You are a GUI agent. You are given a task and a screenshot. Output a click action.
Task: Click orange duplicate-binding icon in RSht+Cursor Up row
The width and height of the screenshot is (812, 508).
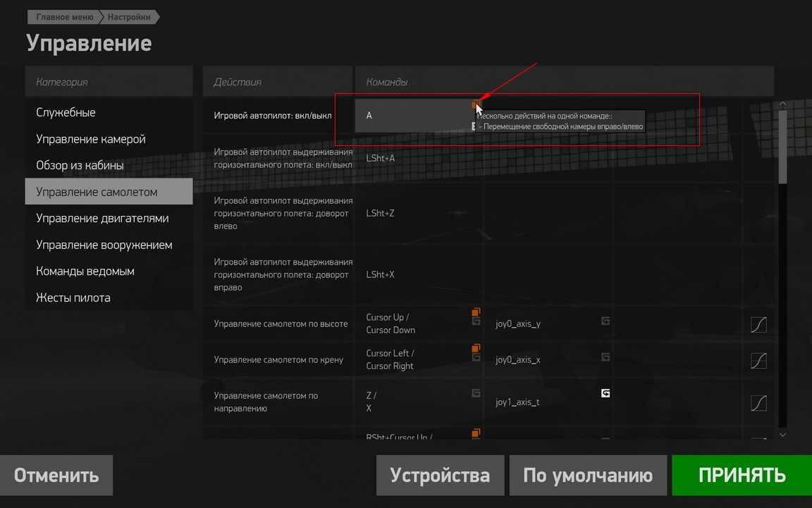[476, 433]
